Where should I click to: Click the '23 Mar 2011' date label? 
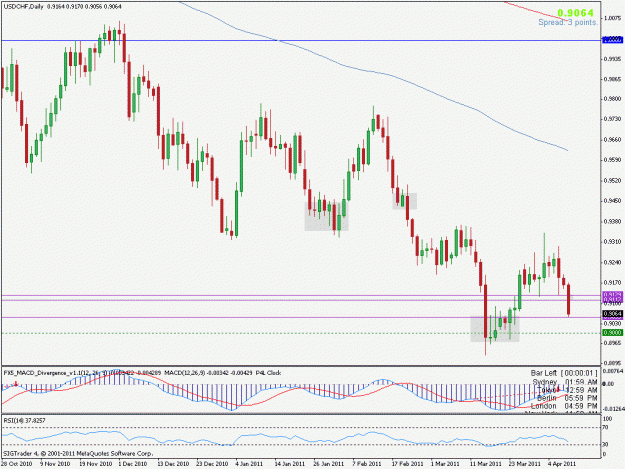[525, 464]
